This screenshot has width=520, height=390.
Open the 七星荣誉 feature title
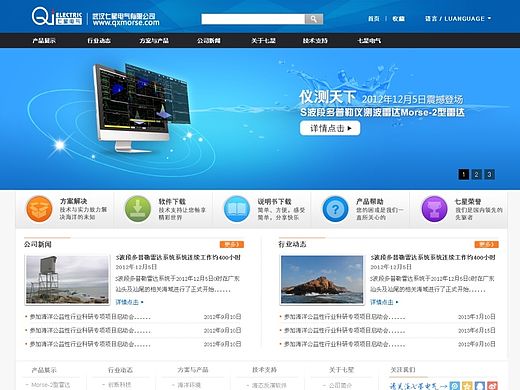click(468, 201)
